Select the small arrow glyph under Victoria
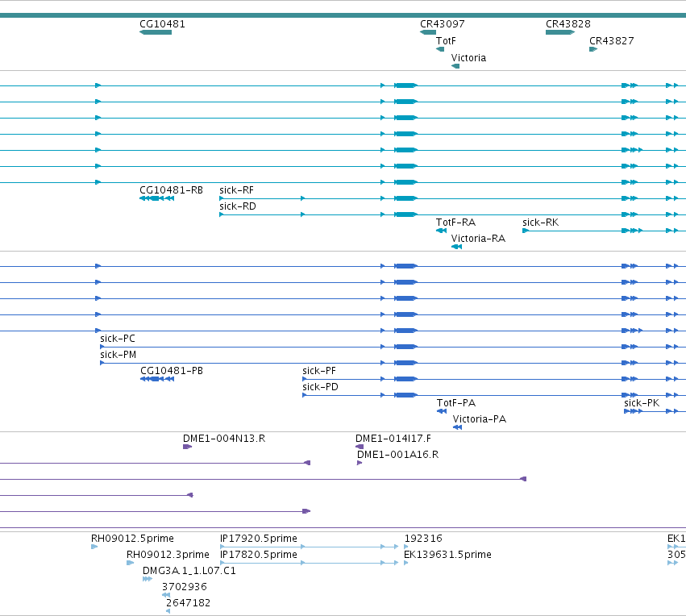Viewport: 686px width, 616px height. (455, 66)
